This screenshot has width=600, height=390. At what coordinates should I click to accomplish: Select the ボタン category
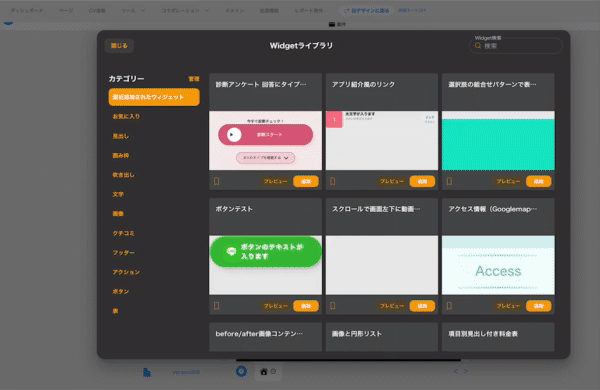[x=121, y=292]
